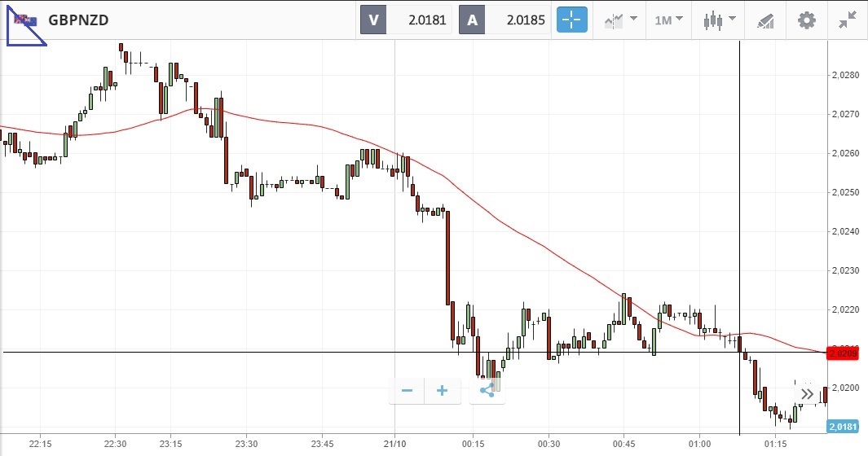Open chart settings gear
868x456 pixels.
(806, 20)
